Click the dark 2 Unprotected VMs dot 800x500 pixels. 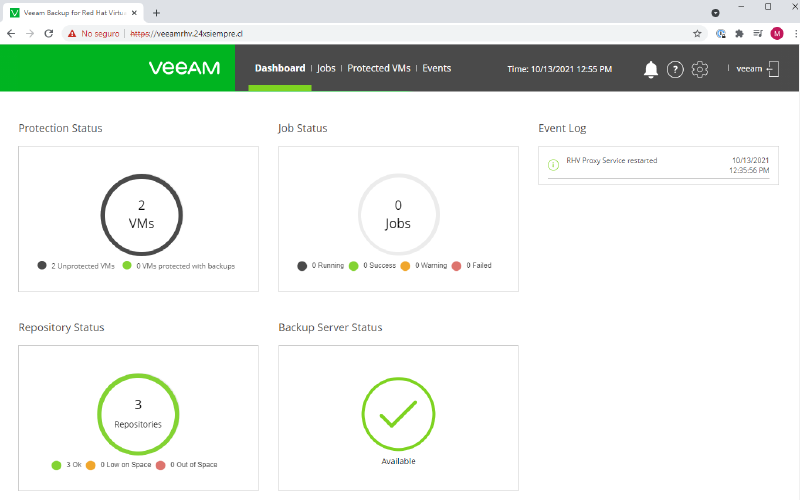(42, 265)
